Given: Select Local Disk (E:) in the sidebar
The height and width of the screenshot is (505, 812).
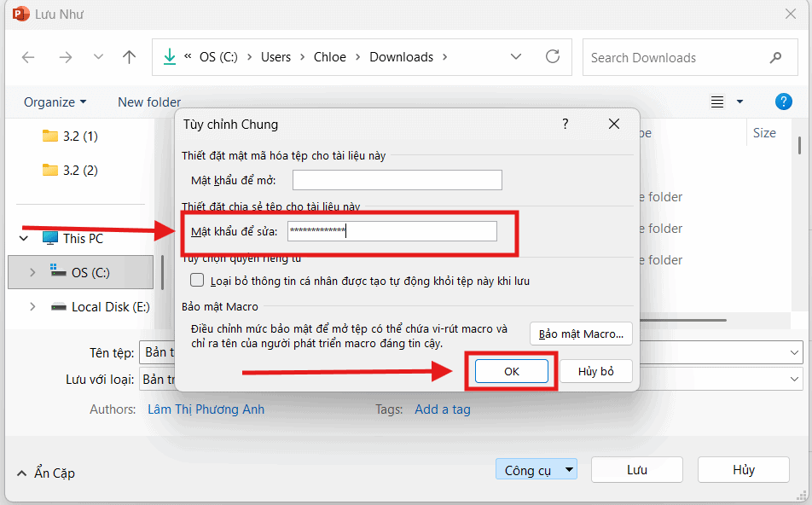Looking at the screenshot, I should [x=109, y=306].
